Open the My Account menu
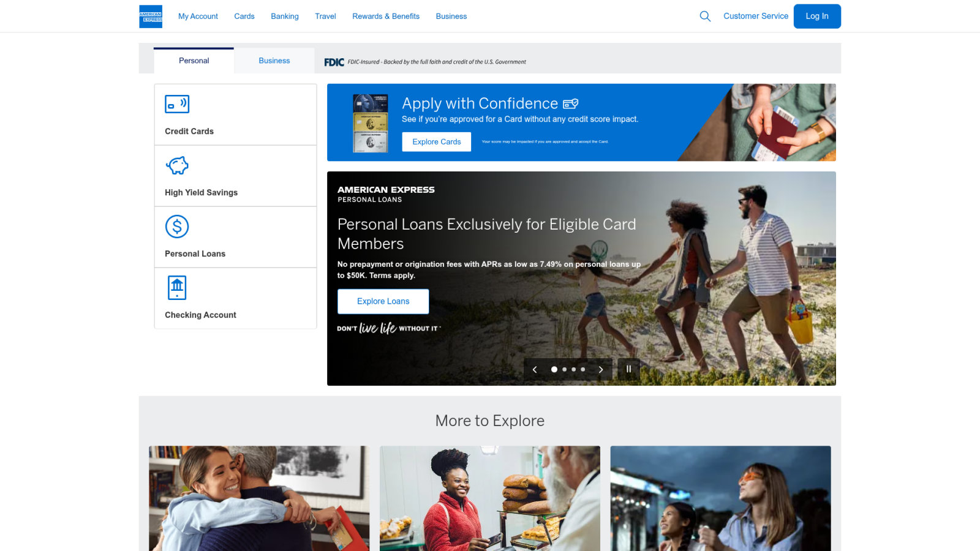The height and width of the screenshot is (551, 980). coord(198,17)
